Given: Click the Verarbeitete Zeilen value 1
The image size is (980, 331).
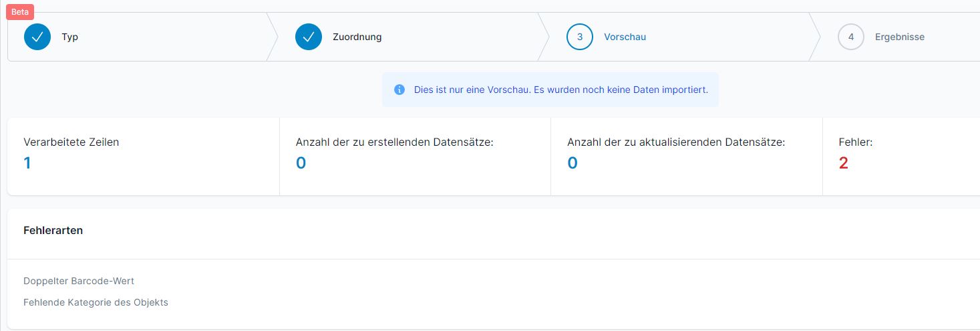Looking at the screenshot, I should pyautogui.click(x=27, y=163).
